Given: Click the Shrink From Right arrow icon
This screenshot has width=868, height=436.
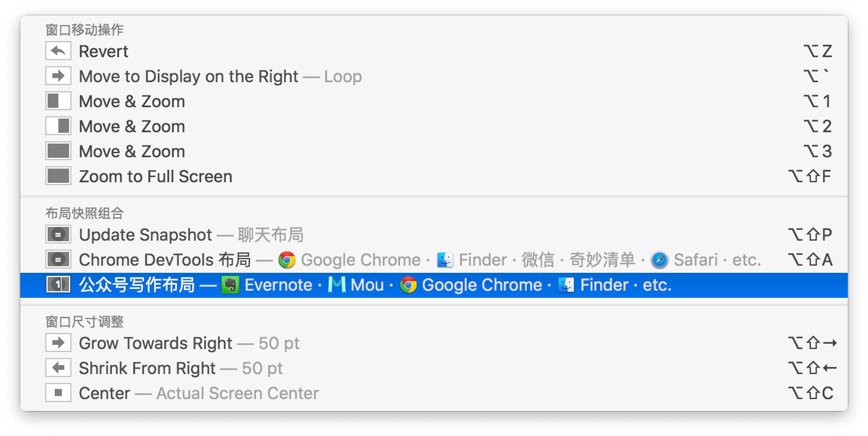Looking at the screenshot, I should point(58,368).
